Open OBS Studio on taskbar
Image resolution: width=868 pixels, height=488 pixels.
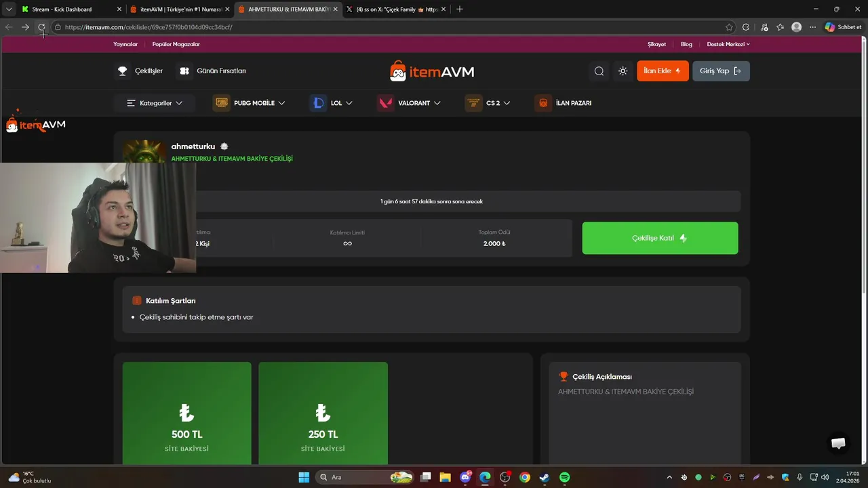(505, 477)
